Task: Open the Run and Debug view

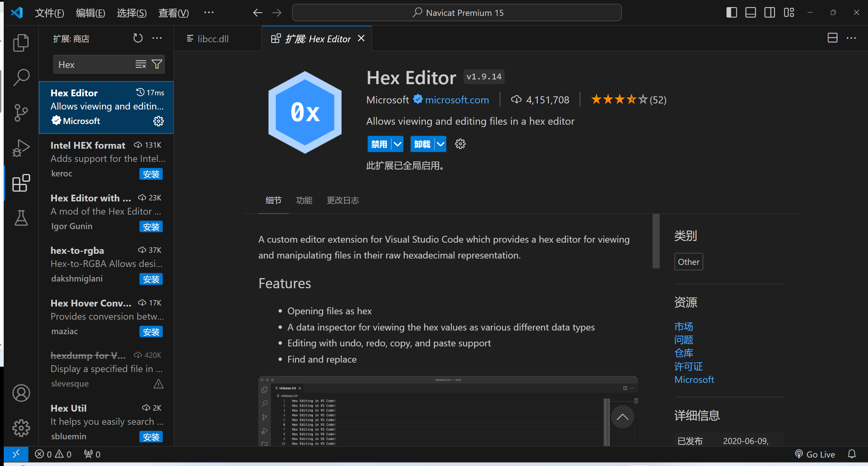Action: [21, 148]
